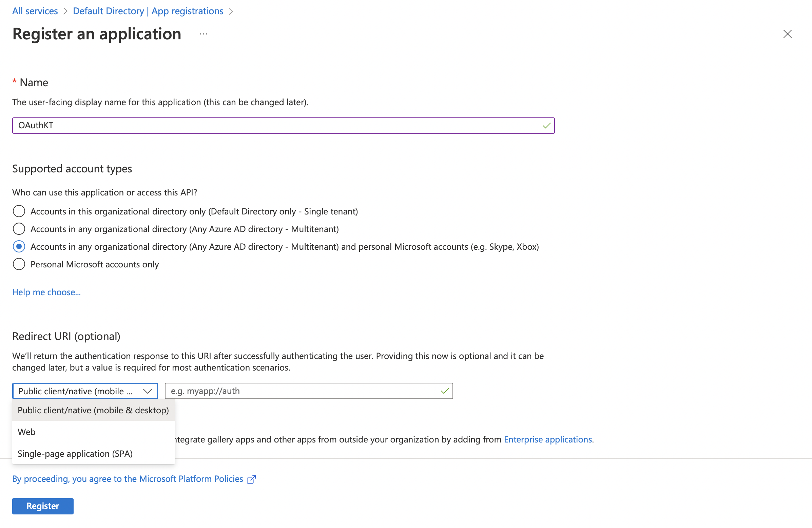Click the Redirect URI (optional) heading

point(66,337)
